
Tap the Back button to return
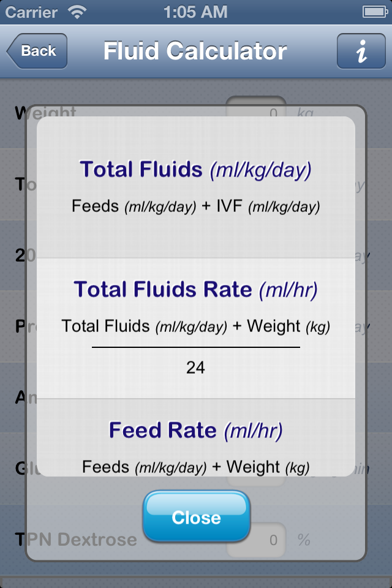click(36, 51)
